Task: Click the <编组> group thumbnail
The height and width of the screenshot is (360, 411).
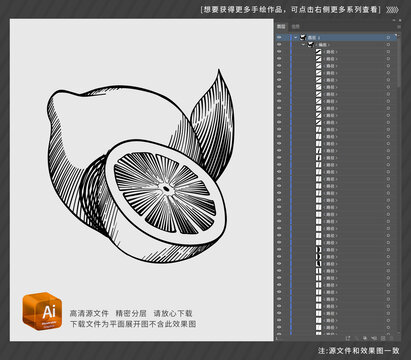Action: click(x=311, y=44)
